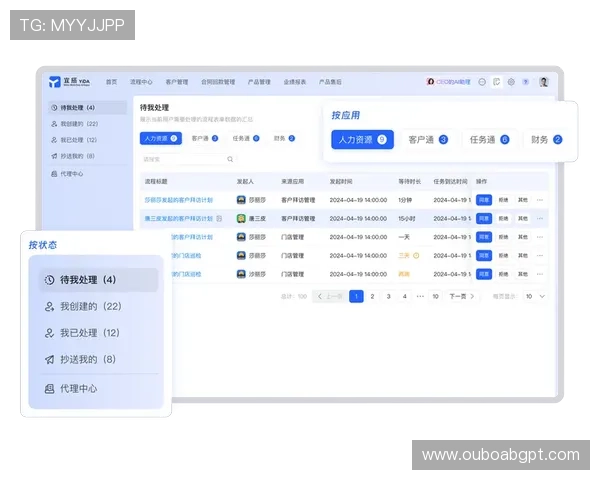Open the 唐三皮发起的客户拜访计划 link

pyautogui.click(x=178, y=219)
